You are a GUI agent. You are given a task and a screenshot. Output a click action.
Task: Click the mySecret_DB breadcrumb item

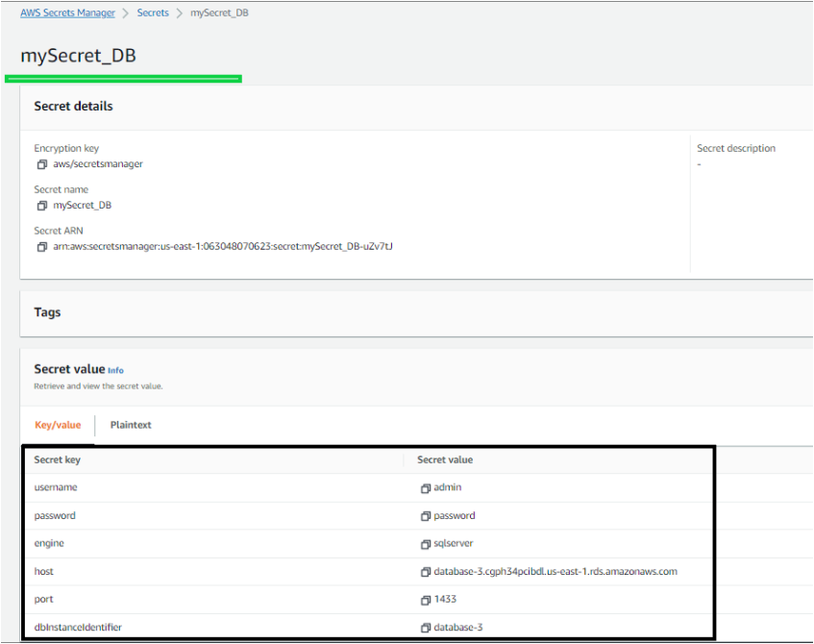[x=218, y=12]
